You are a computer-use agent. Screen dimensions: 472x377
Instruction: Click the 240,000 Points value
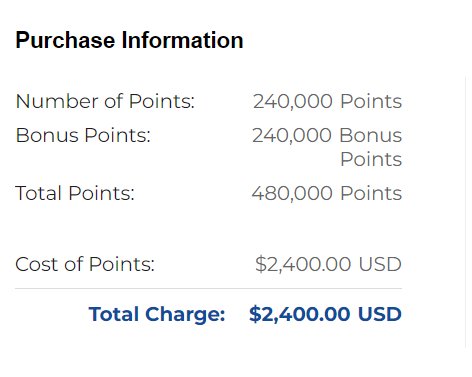[327, 101]
